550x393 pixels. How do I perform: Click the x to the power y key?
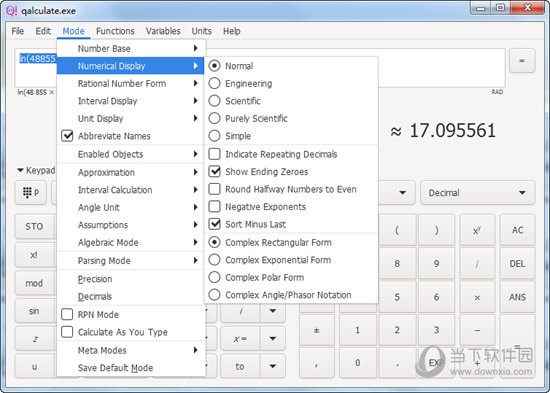(477, 230)
